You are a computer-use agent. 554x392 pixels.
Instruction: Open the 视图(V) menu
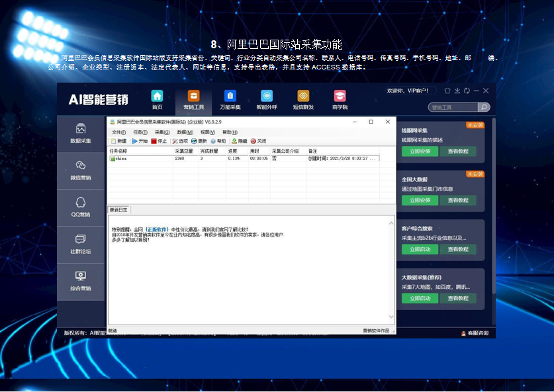(207, 132)
